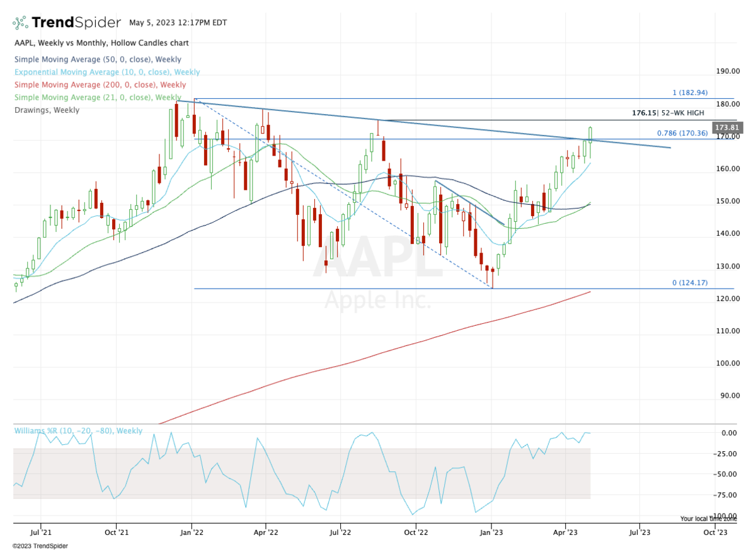Click the 130.00 price axis label
The image size is (756, 552).
pyautogui.click(x=727, y=267)
